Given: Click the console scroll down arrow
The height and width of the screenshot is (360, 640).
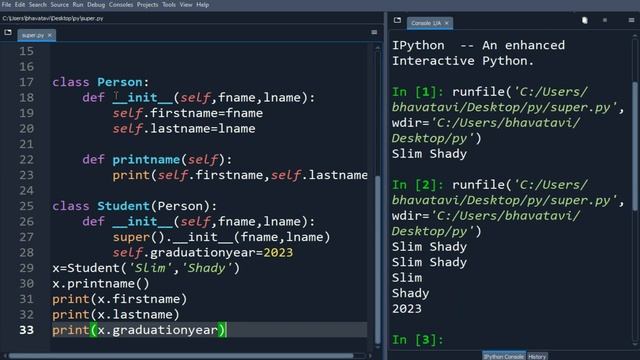Looking at the screenshot, I should [635, 345].
